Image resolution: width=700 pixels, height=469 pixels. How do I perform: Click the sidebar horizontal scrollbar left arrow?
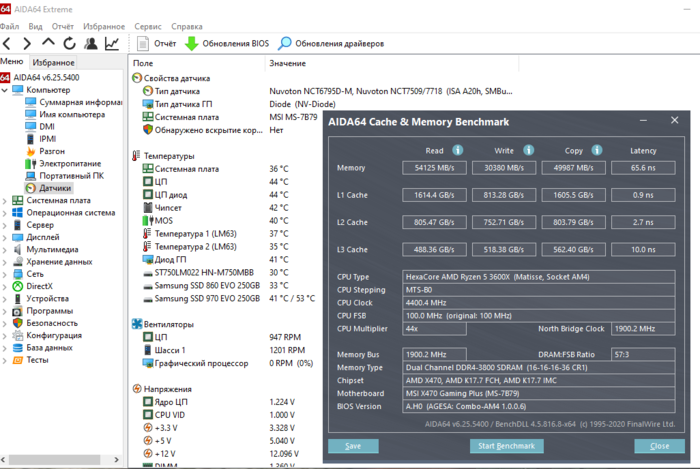tap(4, 460)
